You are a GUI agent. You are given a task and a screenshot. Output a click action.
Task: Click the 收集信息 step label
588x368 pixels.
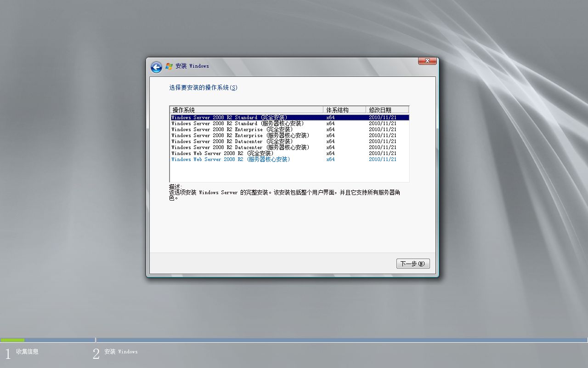tap(27, 351)
